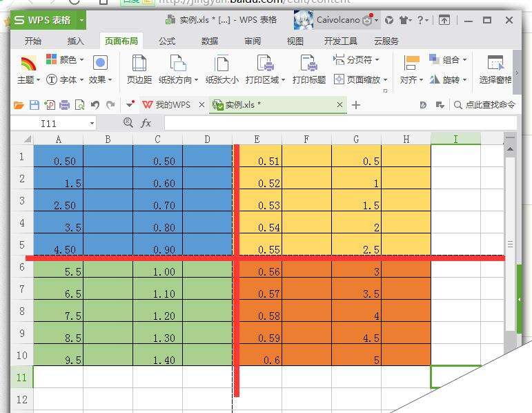
Task: Open the 审阅 ribbon tab
Action: tap(253, 41)
